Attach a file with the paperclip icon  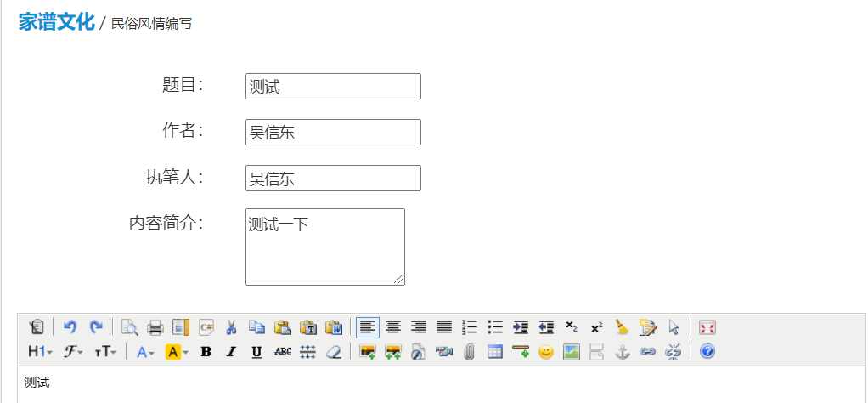pyautogui.click(x=470, y=351)
